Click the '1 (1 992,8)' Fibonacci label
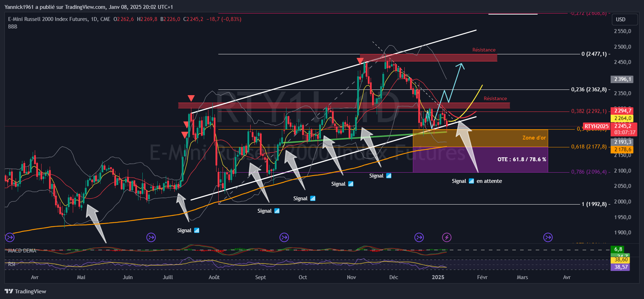This screenshot has width=644, height=299. coord(594,204)
